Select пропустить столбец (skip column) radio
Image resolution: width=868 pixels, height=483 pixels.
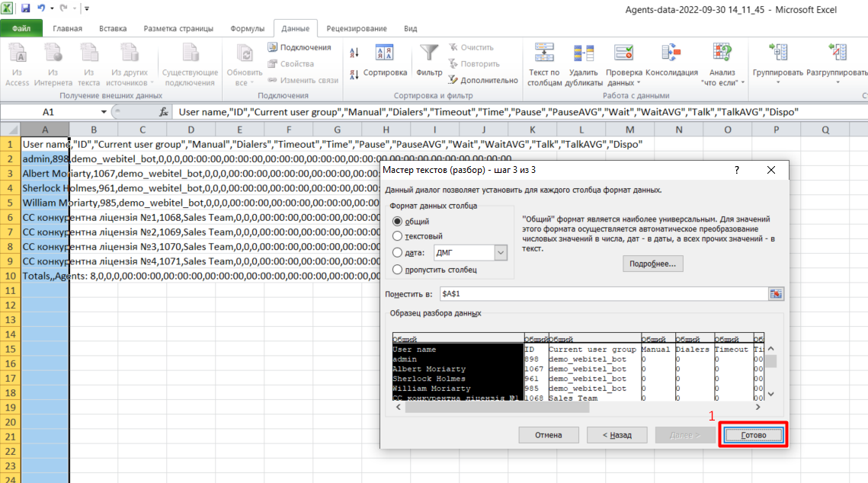398,270
